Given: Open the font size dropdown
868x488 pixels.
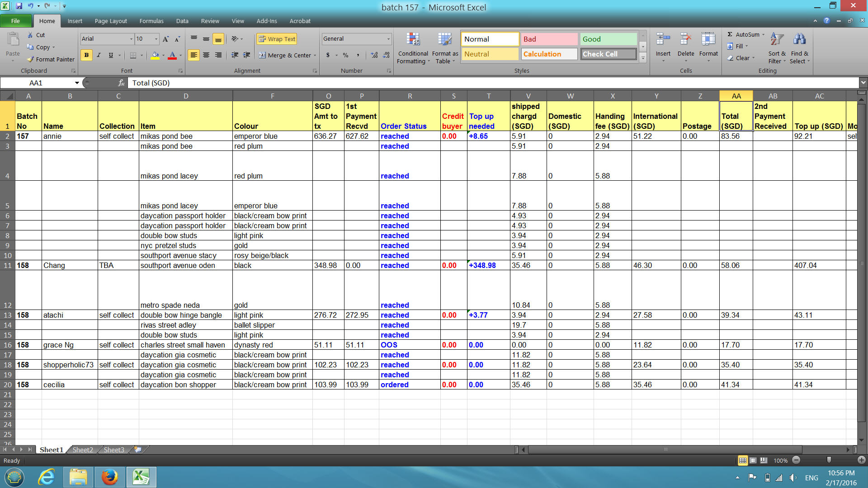Looking at the screenshot, I should (x=156, y=39).
